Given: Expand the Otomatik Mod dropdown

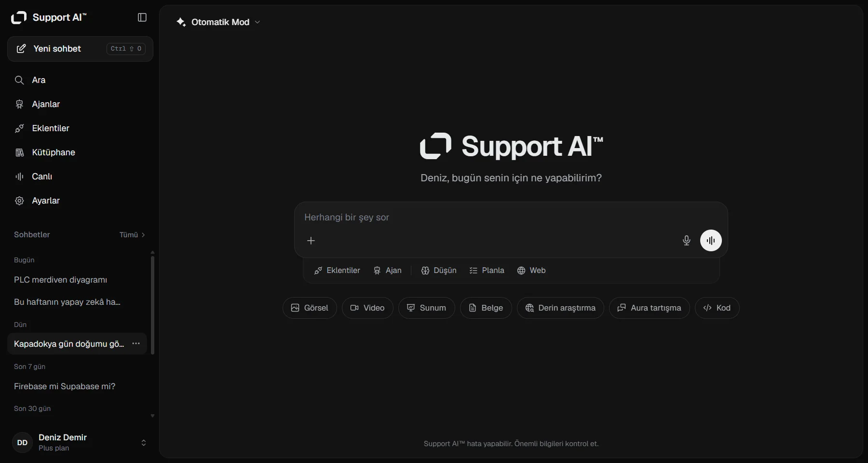Looking at the screenshot, I should [218, 22].
